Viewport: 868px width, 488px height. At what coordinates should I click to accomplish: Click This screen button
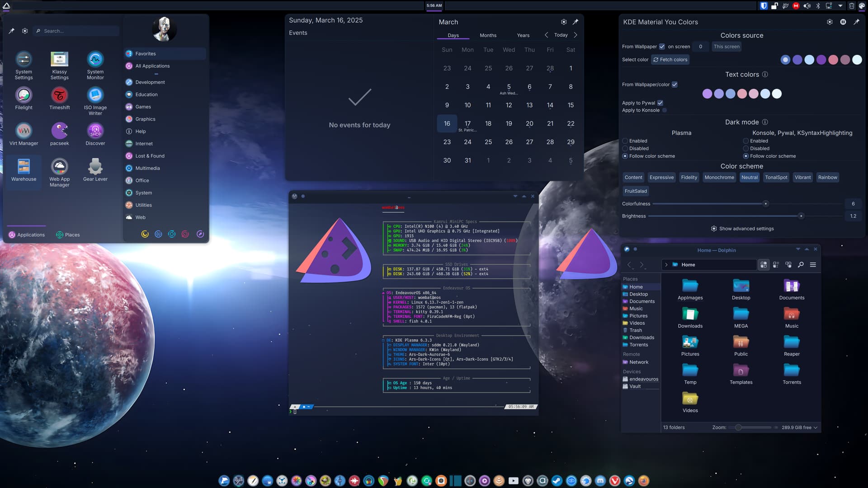coord(726,47)
